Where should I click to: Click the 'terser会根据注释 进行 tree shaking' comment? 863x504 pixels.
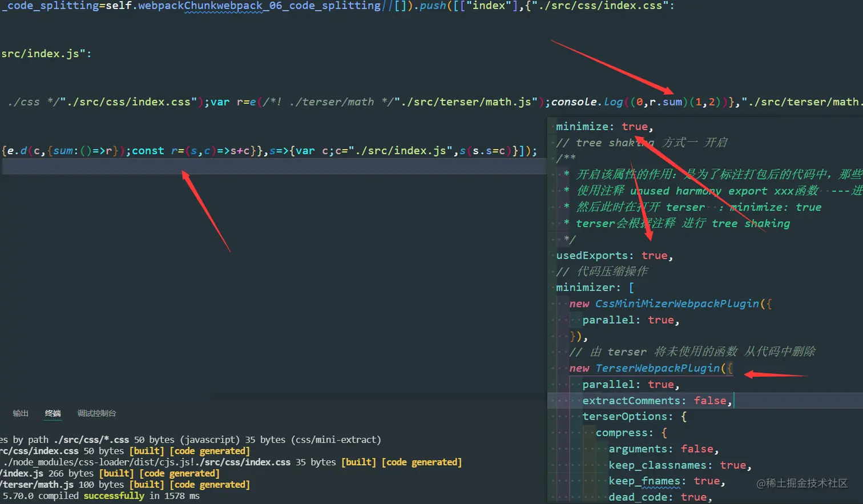(x=683, y=223)
